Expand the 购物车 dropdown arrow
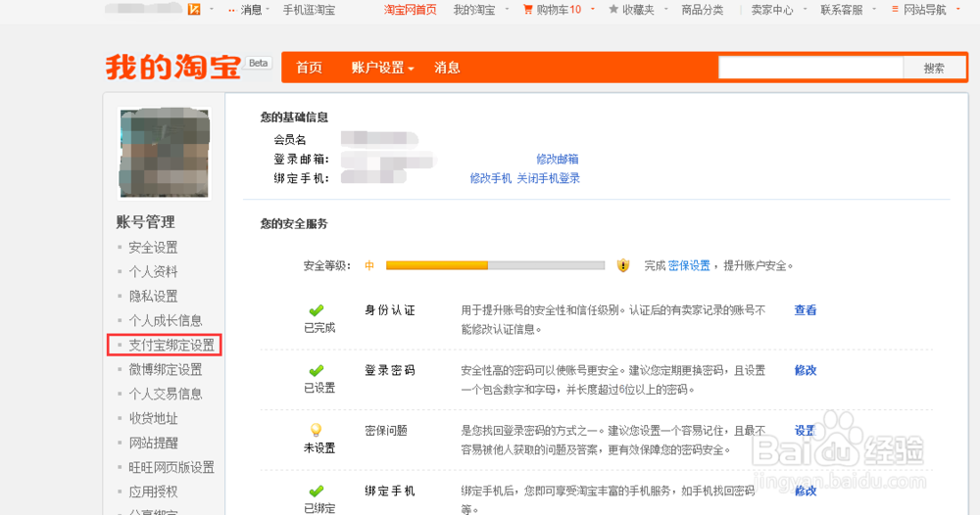Image resolution: width=980 pixels, height=515 pixels. click(x=593, y=9)
